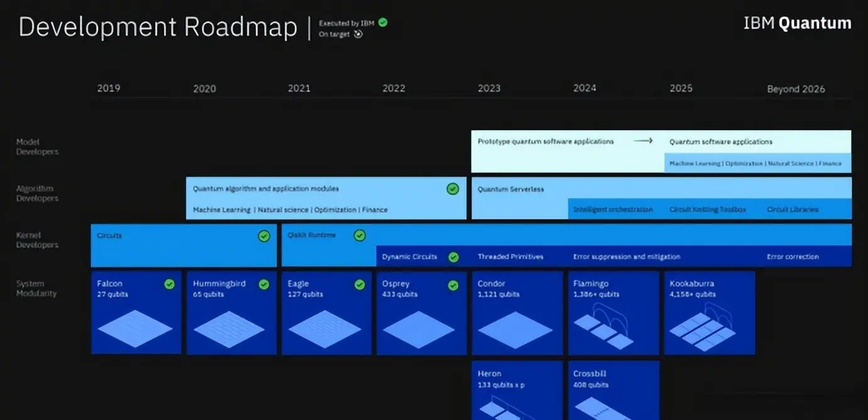Click the green checkmark beside Qiskit Runtime

[x=359, y=235]
